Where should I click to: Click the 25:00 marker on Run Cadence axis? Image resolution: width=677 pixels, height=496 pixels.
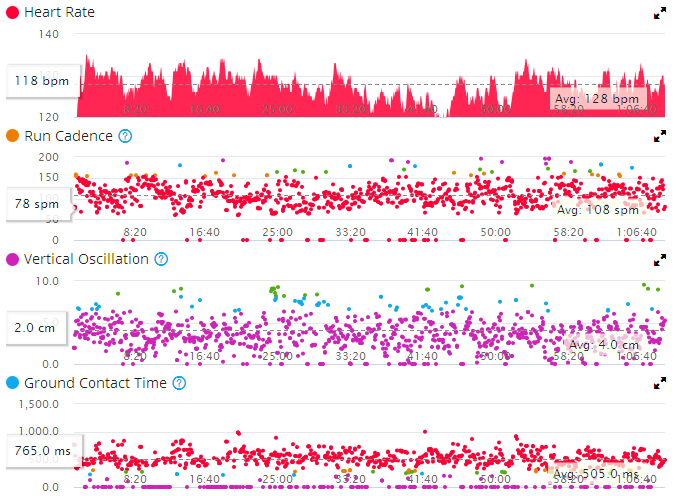pos(278,232)
